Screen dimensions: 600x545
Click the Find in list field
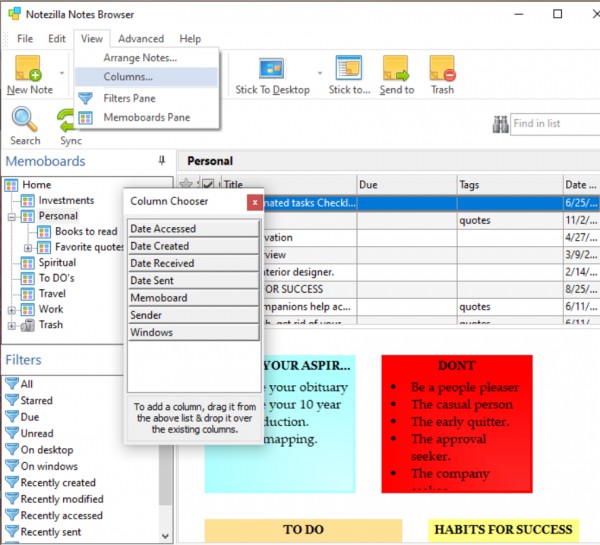tap(555, 124)
